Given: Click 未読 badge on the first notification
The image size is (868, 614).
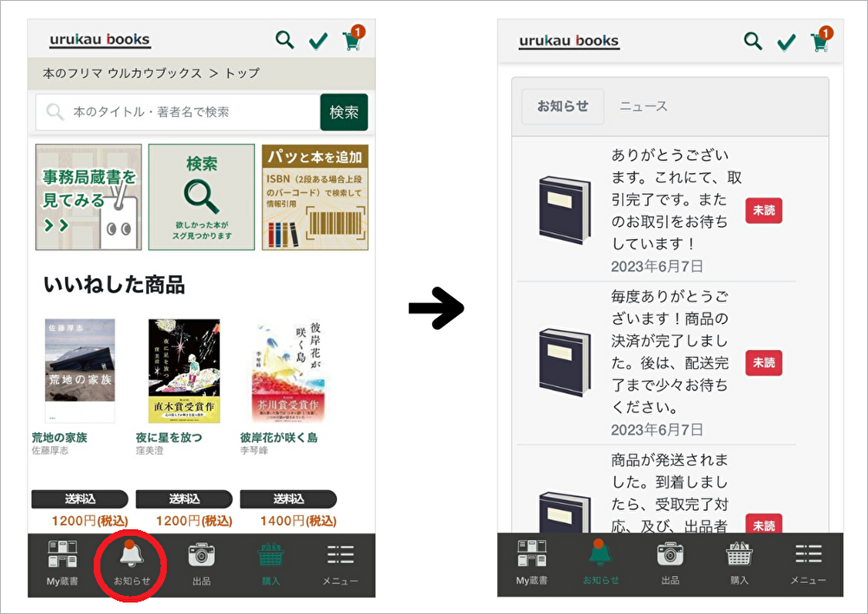Looking at the screenshot, I should (763, 210).
